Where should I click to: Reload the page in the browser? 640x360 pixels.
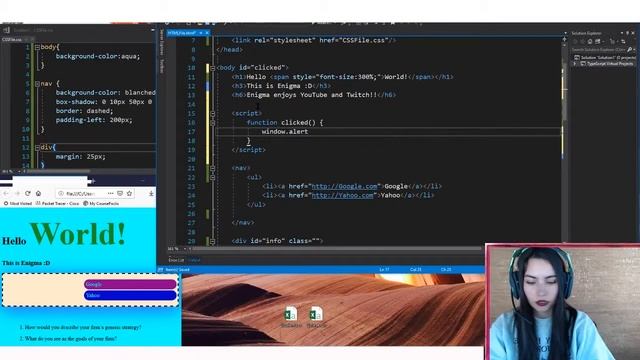coord(28,193)
